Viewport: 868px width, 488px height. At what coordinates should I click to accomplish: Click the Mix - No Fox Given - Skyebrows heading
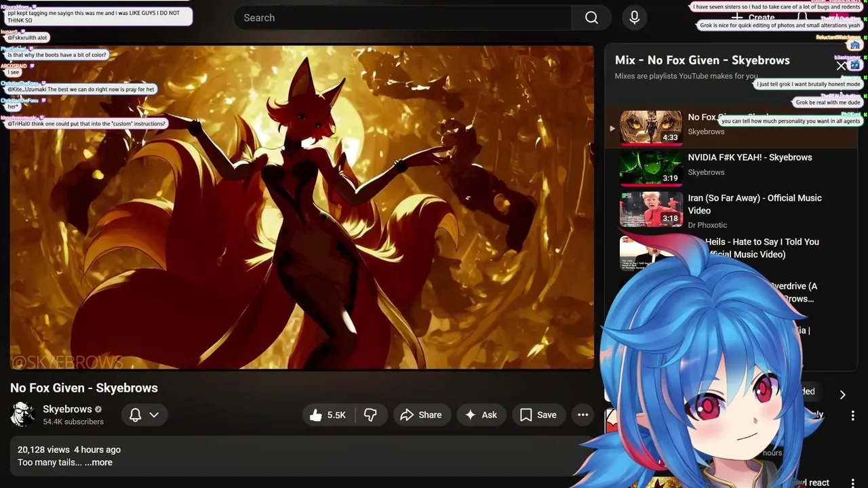703,60
